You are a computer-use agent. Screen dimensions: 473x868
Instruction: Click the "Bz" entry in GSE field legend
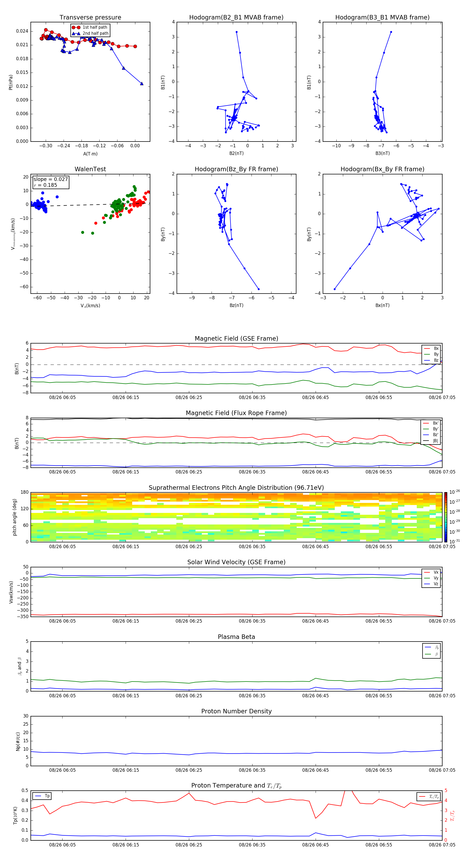[431, 360]
